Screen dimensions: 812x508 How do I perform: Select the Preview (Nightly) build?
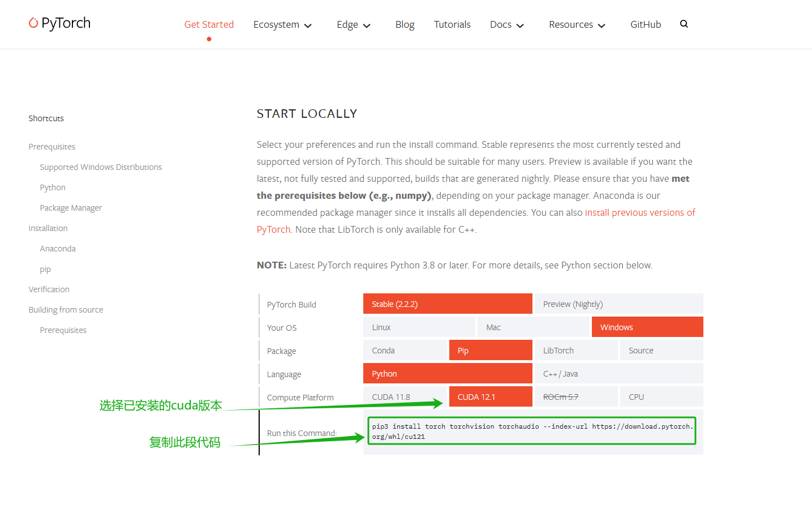tap(619, 304)
